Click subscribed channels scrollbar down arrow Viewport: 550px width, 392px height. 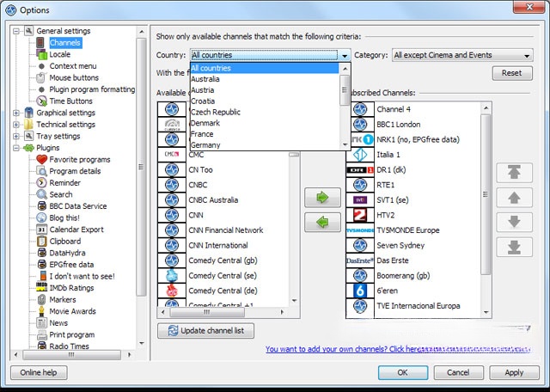point(486,312)
